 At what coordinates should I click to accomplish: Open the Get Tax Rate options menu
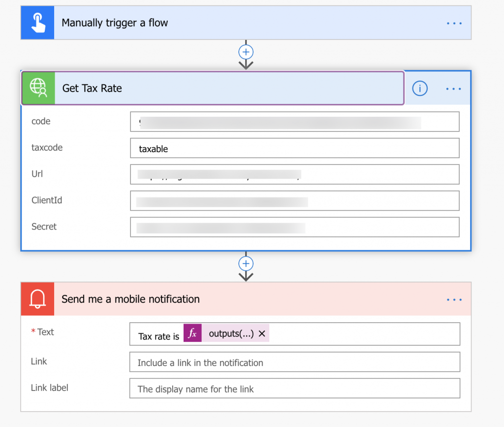(453, 88)
